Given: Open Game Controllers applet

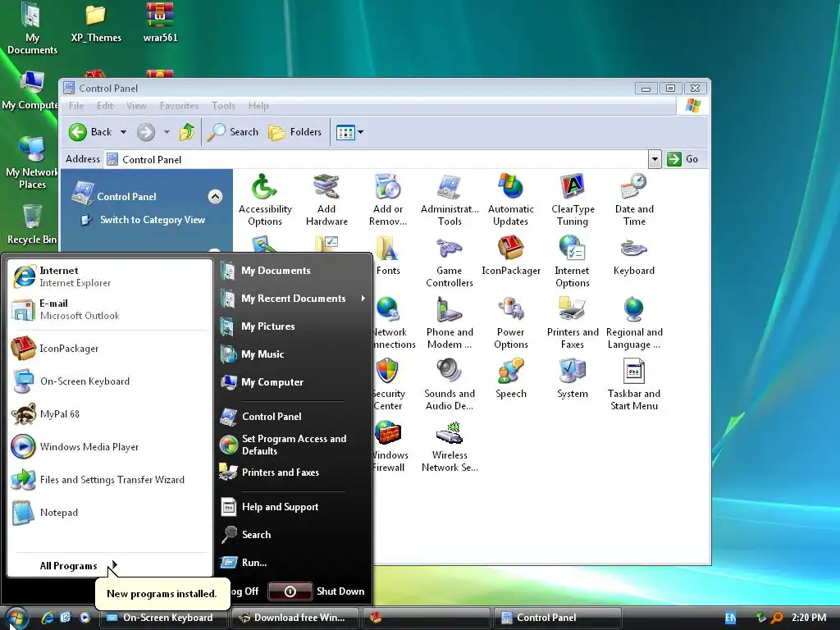Looking at the screenshot, I should click(449, 262).
